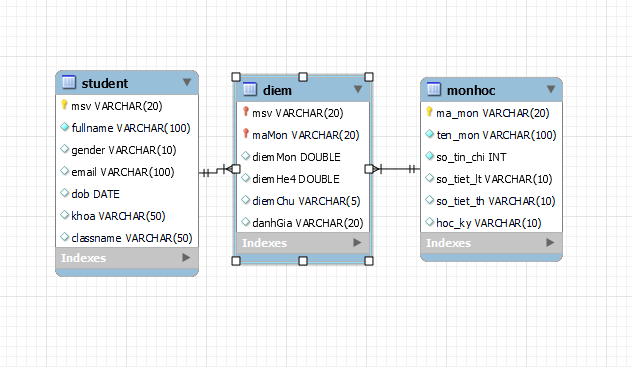Expand Indexes section of student table
The image size is (632, 367).
(x=186, y=257)
